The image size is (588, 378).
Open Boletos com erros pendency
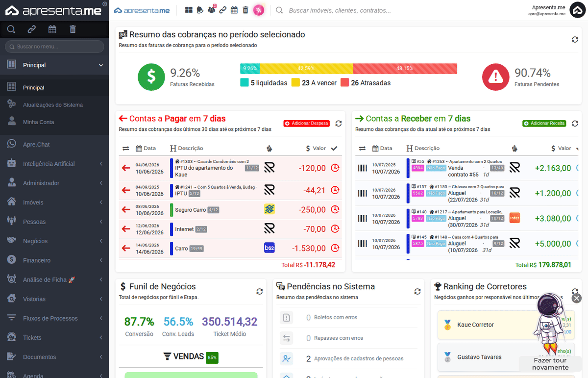pyautogui.click(x=349, y=317)
